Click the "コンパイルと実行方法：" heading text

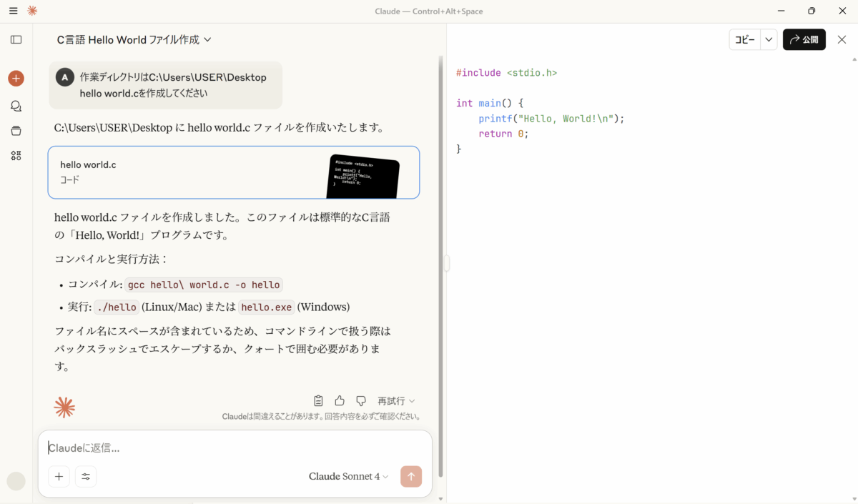pos(111,259)
